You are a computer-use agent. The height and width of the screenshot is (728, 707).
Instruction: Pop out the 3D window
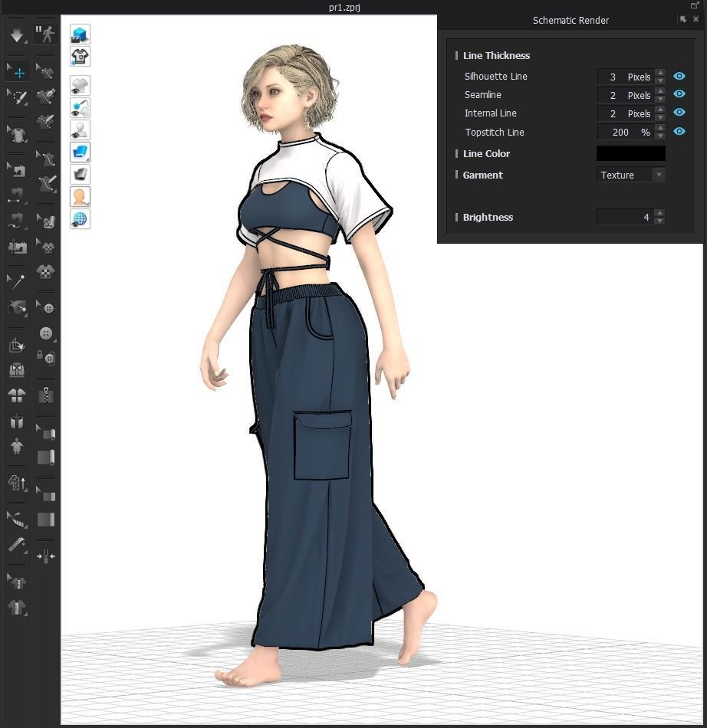(695, 5)
